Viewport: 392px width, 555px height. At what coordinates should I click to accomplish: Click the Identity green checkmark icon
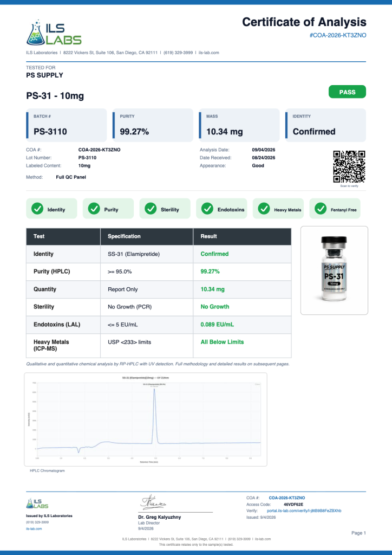pyautogui.click(x=37, y=209)
